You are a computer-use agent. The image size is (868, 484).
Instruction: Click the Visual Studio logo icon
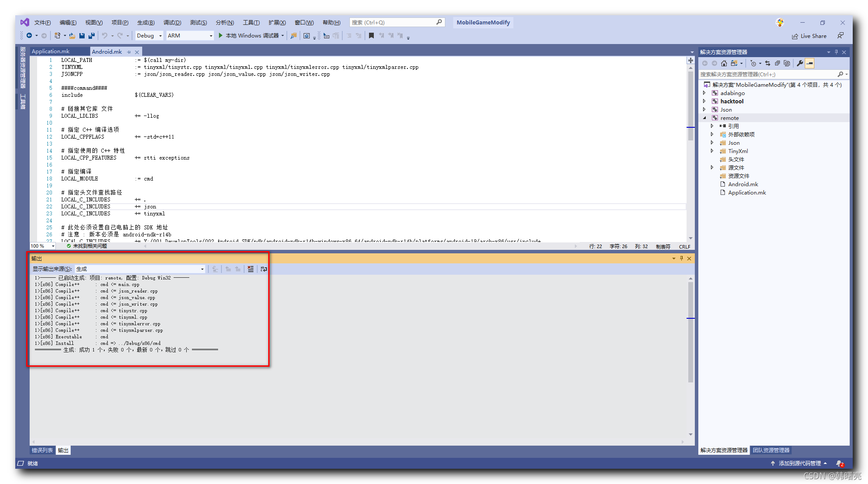click(25, 22)
